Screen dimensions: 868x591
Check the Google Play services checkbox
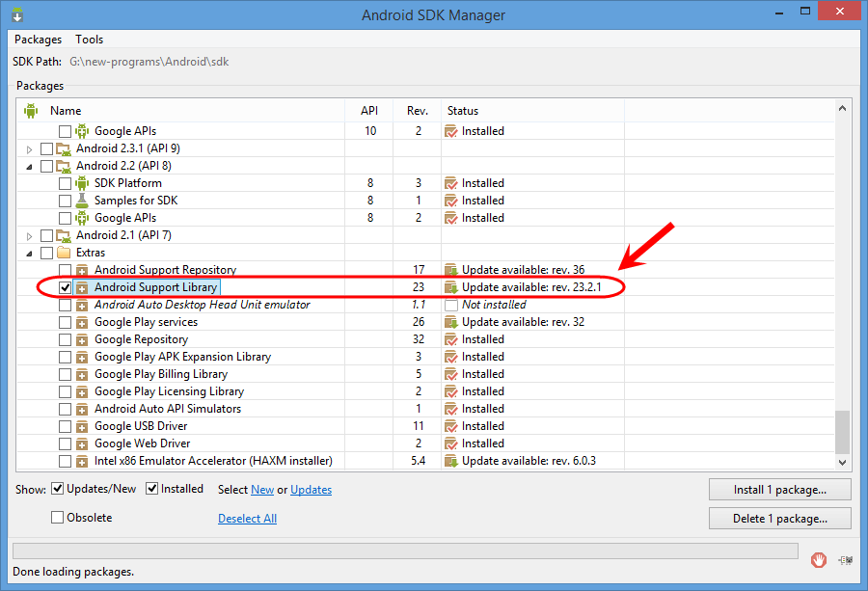(x=66, y=322)
